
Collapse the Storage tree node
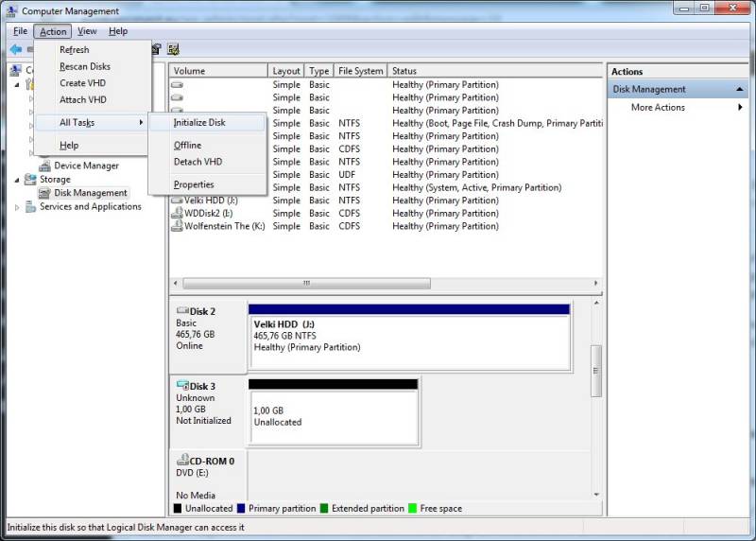click(x=16, y=180)
